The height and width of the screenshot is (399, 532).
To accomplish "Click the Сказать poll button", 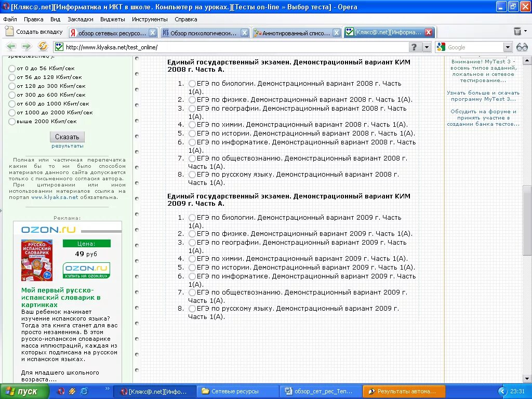I will coord(67,137).
